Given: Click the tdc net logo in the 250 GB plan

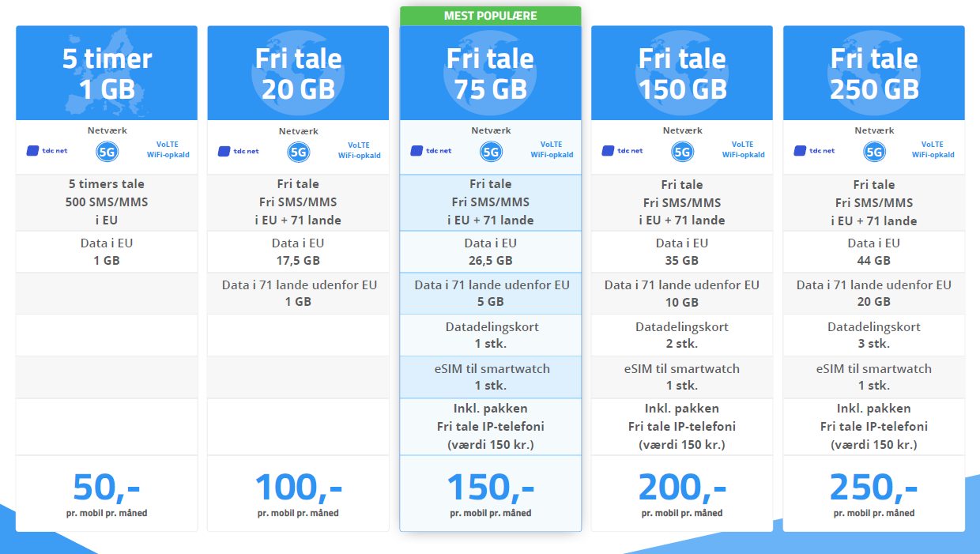Looking at the screenshot, I should (814, 151).
